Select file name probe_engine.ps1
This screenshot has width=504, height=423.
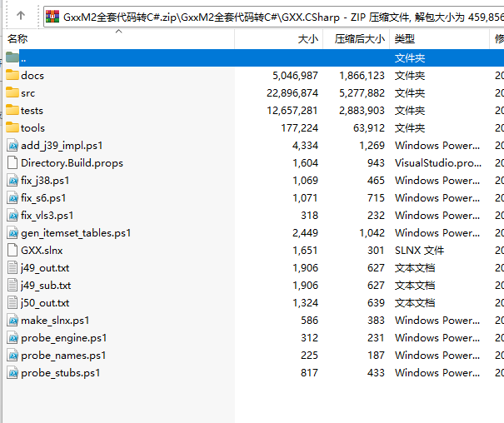[x=63, y=338]
